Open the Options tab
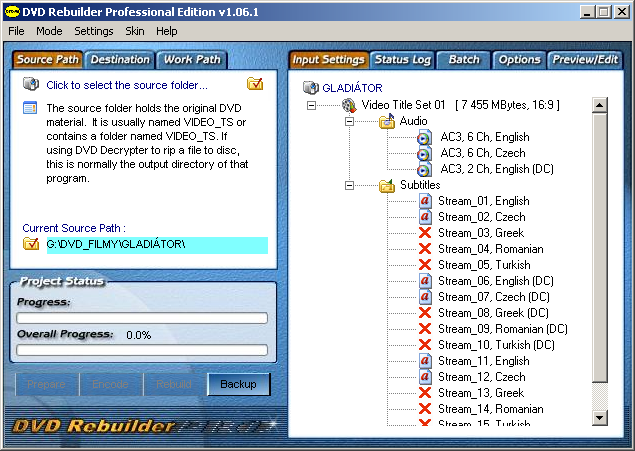This screenshot has width=635, height=451. (x=519, y=60)
